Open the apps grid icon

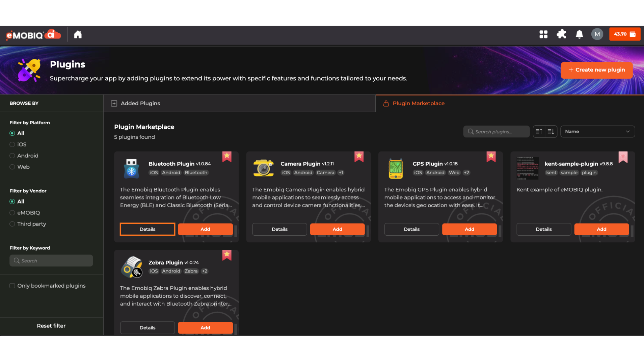coord(543,34)
